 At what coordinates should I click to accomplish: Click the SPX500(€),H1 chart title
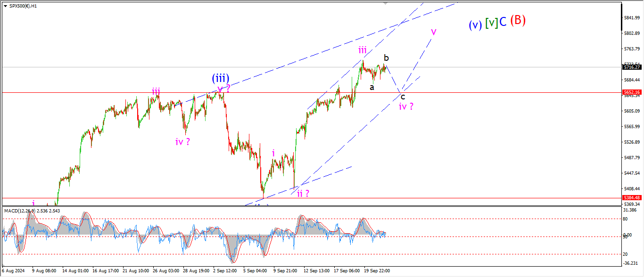tap(24, 6)
